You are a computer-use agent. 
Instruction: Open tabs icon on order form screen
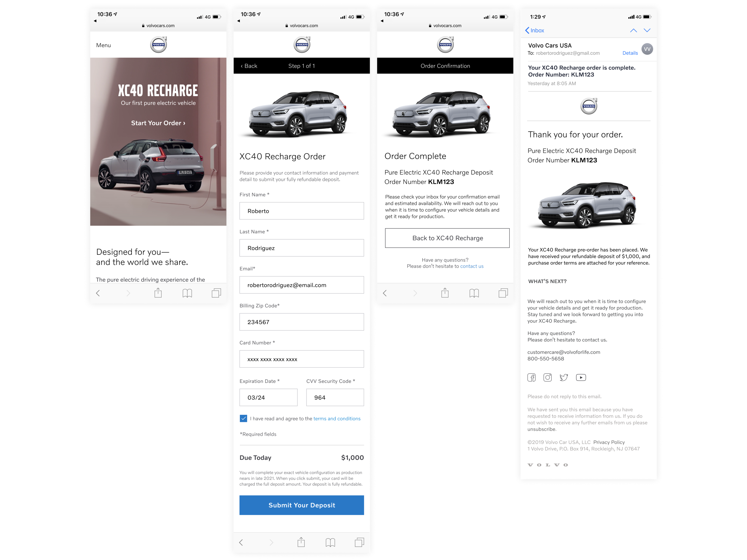(x=360, y=542)
